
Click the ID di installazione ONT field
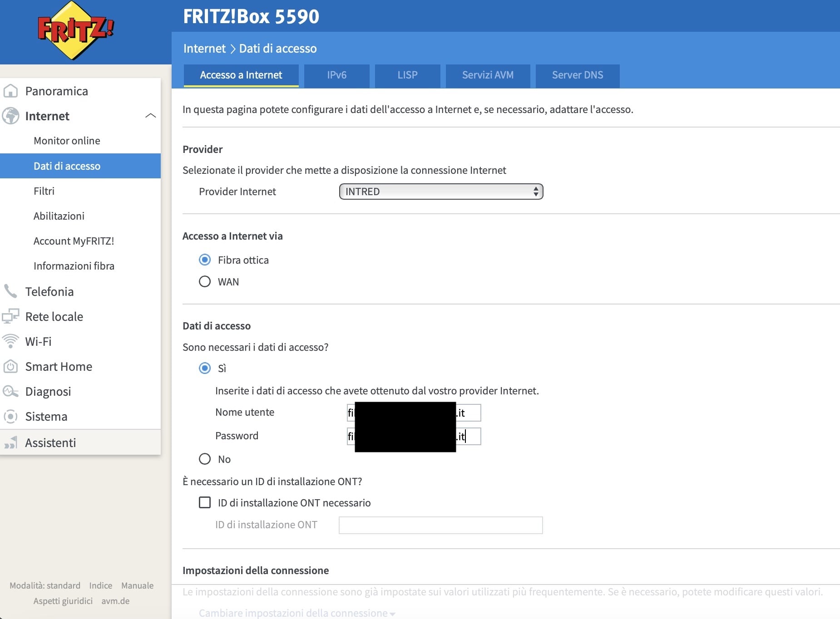click(x=440, y=525)
